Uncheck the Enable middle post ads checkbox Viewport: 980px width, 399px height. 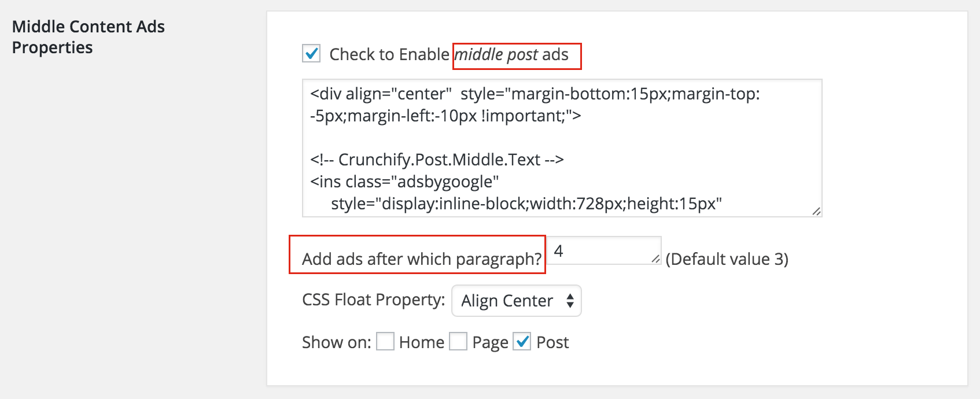pos(311,54)
